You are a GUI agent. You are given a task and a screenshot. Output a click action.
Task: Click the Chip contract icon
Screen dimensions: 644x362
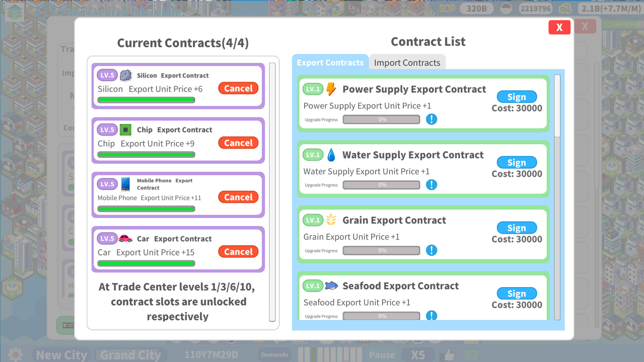click(125, 130)
